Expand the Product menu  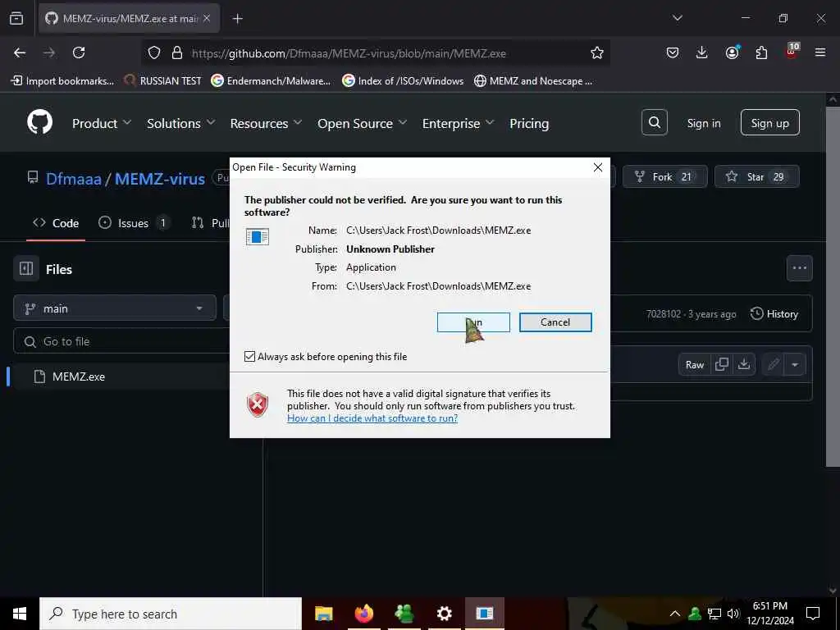click(102, 123)
